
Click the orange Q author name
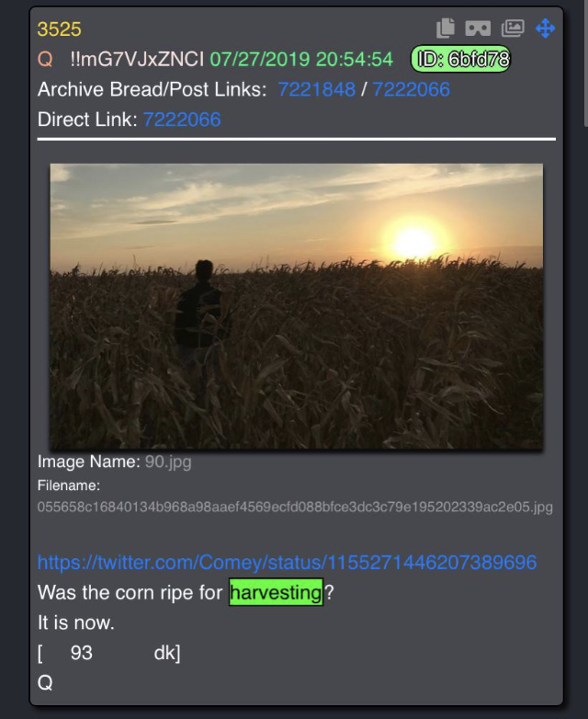[x=45, y=60]
